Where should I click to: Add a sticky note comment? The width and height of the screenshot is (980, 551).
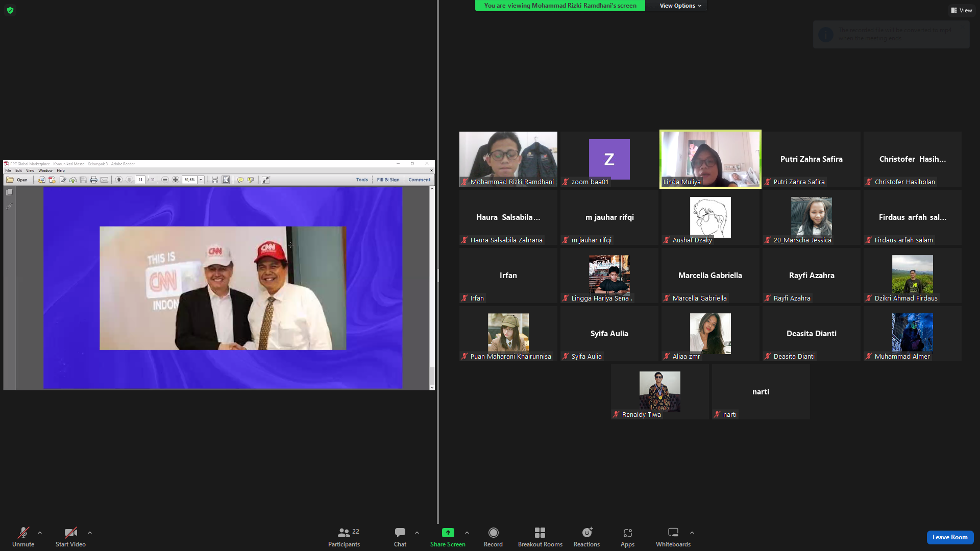coord(240,180)
